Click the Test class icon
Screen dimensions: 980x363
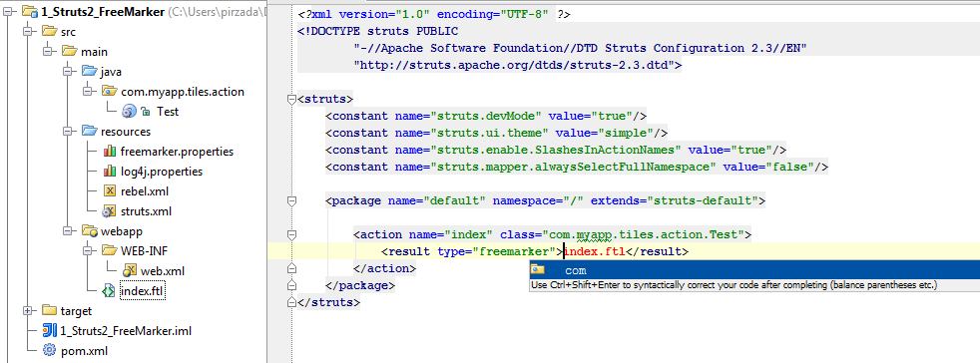129,112
